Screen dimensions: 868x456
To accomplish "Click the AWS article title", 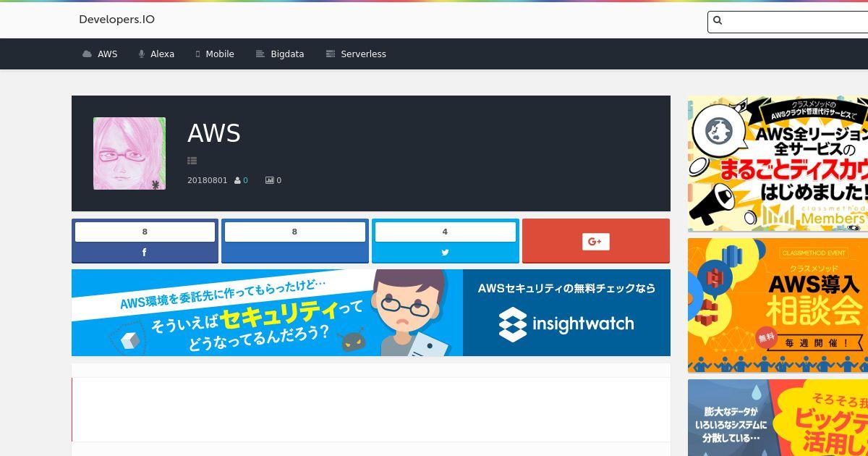I will click(214, 133).
